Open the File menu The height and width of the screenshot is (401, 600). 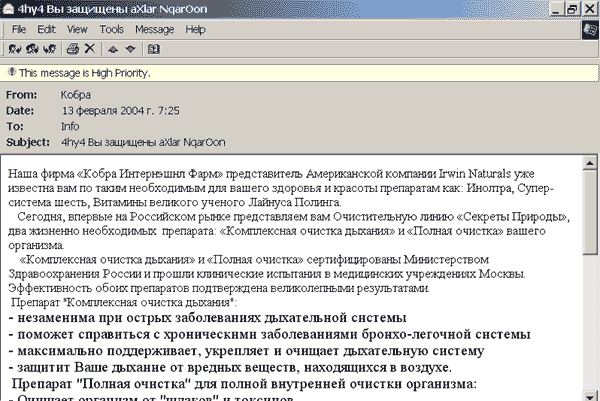(19, 29)
